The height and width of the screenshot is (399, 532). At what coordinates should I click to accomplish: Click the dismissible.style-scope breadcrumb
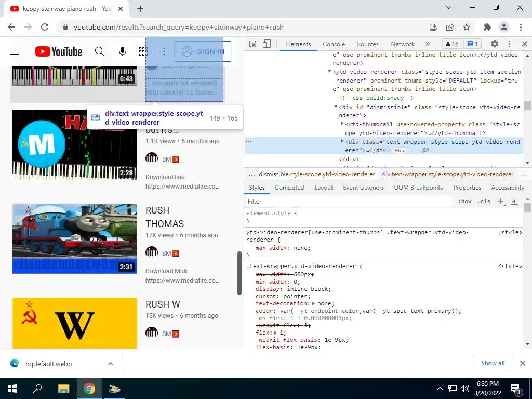coord(316,174)
